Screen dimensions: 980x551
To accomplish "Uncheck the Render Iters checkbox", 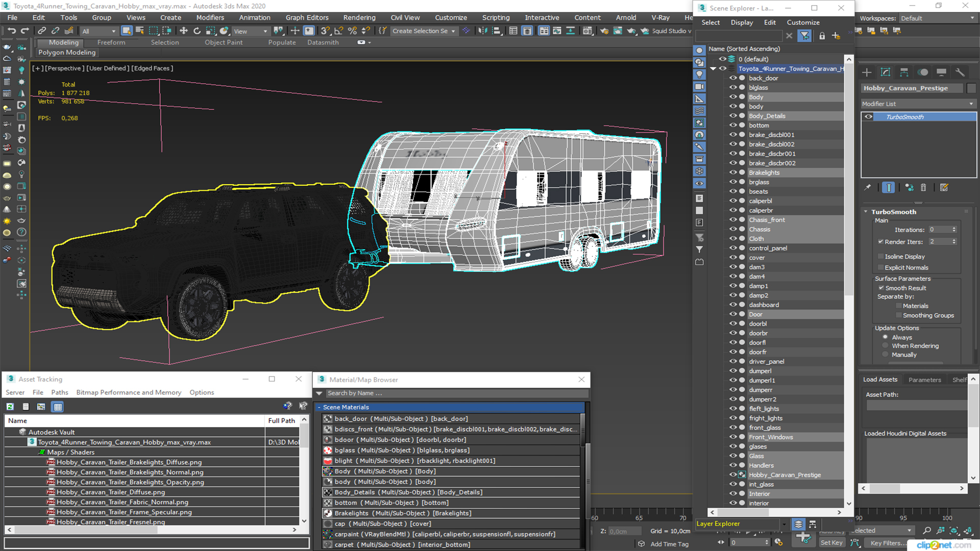I will tap(881, 242).
